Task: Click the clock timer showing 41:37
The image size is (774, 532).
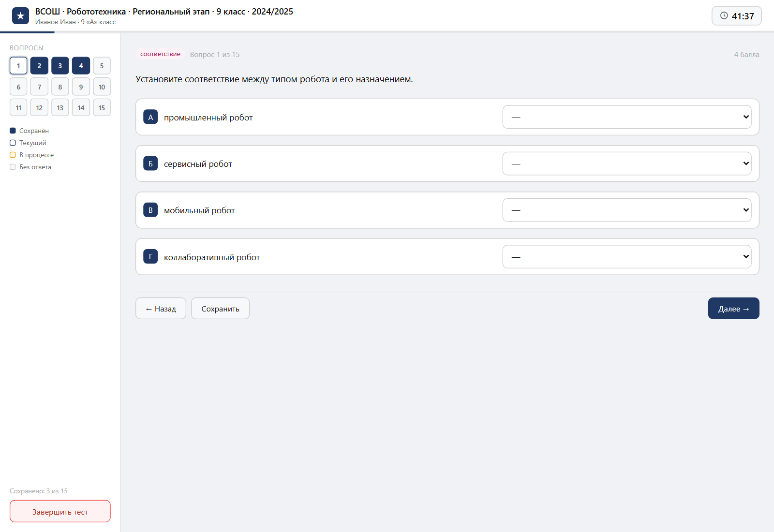Action: click(736, 16)
